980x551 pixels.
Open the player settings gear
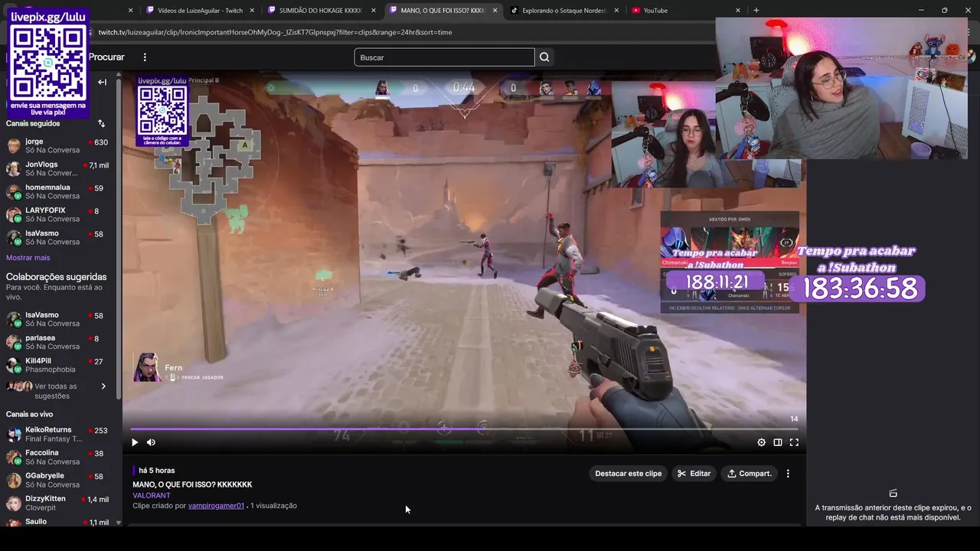click(761, 442)
